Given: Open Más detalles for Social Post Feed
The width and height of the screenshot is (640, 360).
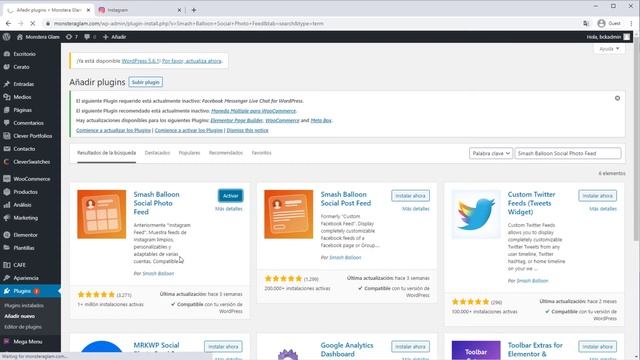Looking at the screenshot, I should tap(416, 209).
